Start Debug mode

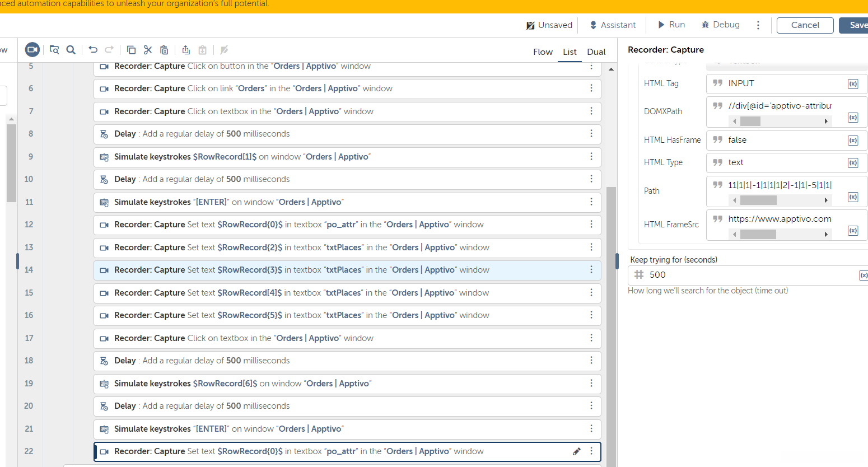coord(721,25)
